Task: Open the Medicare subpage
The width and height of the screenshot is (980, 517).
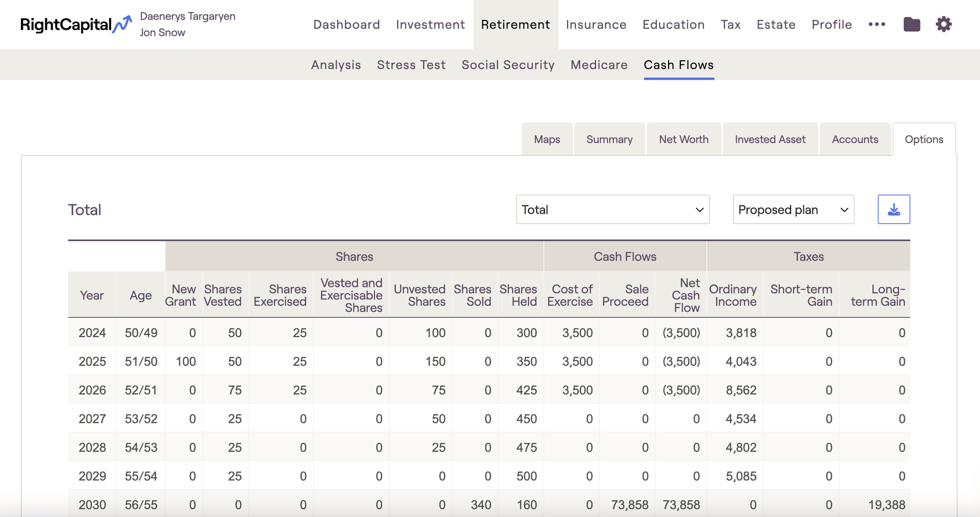Action: pos(599,65)
